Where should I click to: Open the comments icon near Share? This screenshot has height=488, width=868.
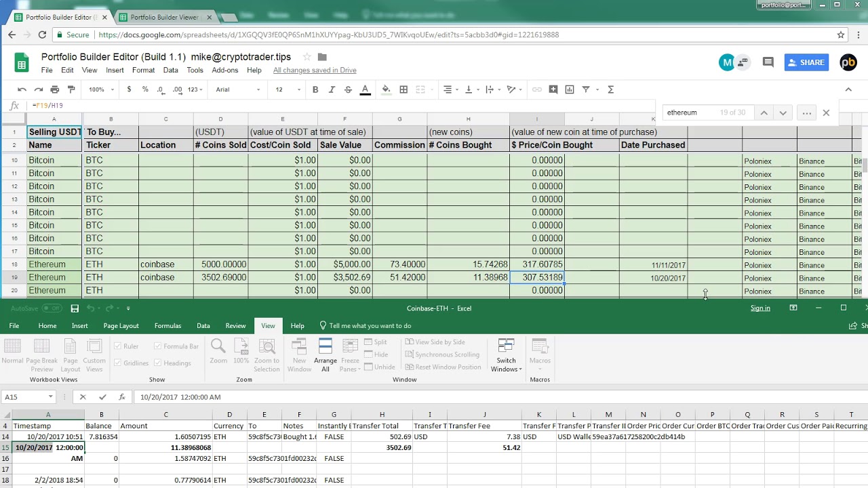768,62
